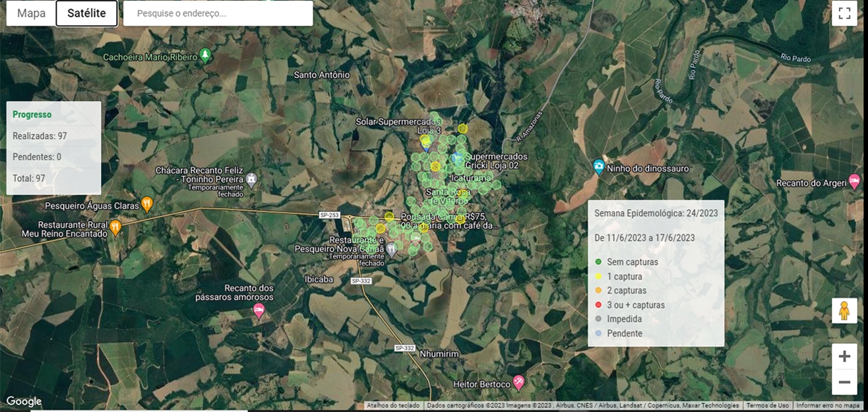868x412 pixels.
Task: Toggle fullscreen map view
Action: pos(844,13)
